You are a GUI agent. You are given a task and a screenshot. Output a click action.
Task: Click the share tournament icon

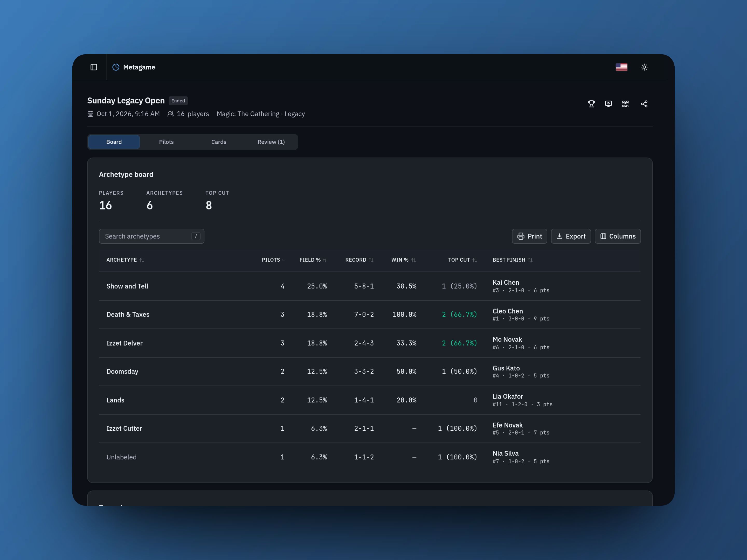pyautogui.click(x=644, y=104)
